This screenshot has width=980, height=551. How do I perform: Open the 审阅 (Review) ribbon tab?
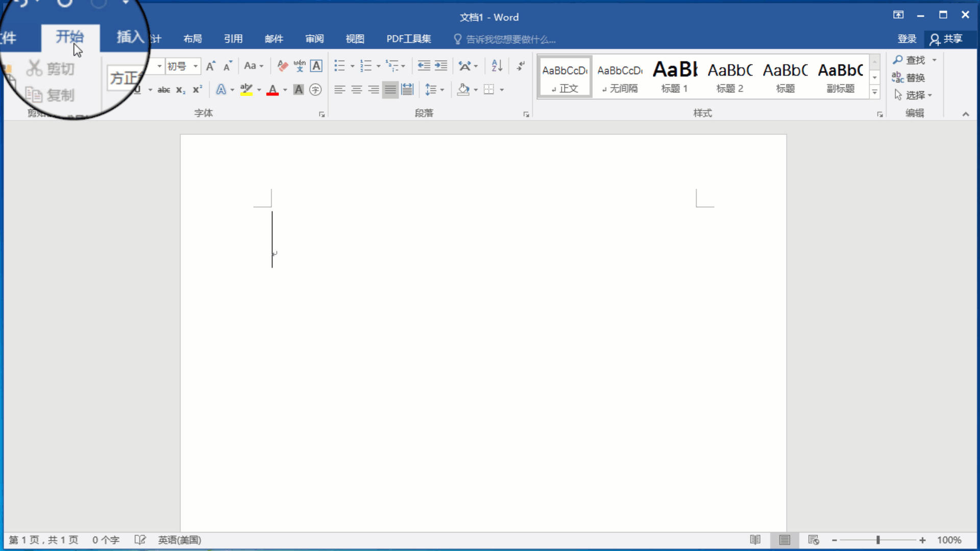[314, 39]
